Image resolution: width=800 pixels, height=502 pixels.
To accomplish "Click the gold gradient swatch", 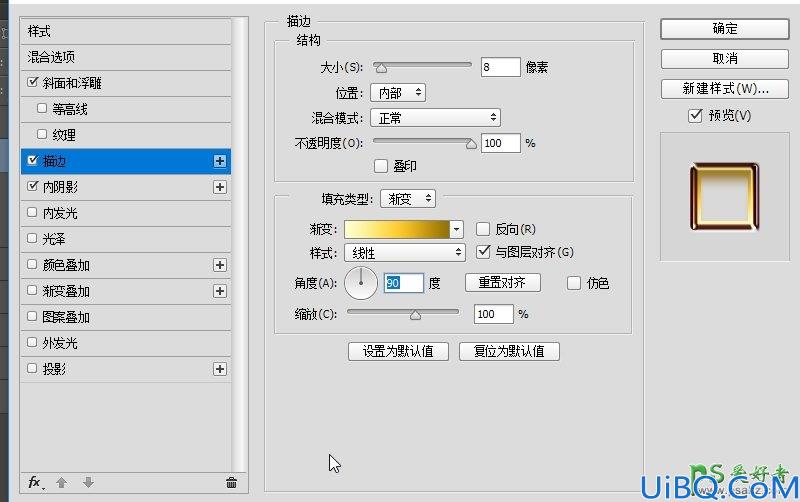I will click(397, 230).
